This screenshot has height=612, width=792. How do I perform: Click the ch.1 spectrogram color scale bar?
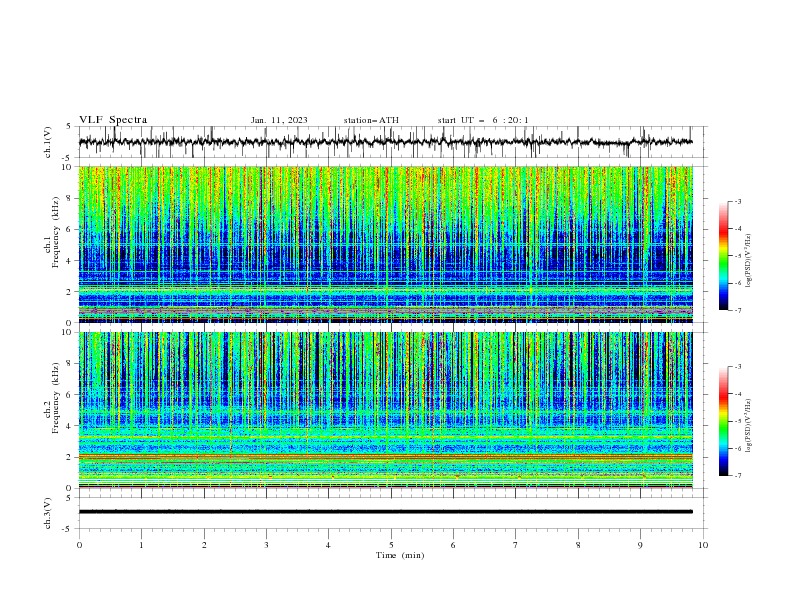click(724, 256)
